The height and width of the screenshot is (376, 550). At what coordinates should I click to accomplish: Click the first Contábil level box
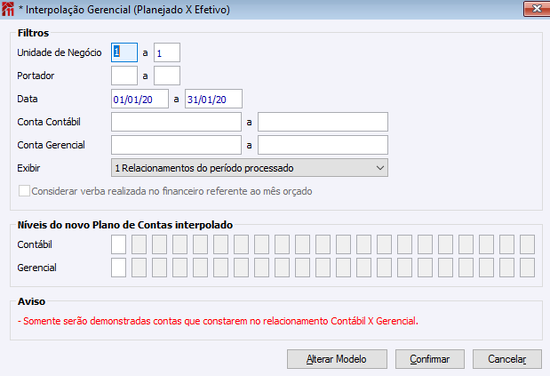tap(119, 244)
